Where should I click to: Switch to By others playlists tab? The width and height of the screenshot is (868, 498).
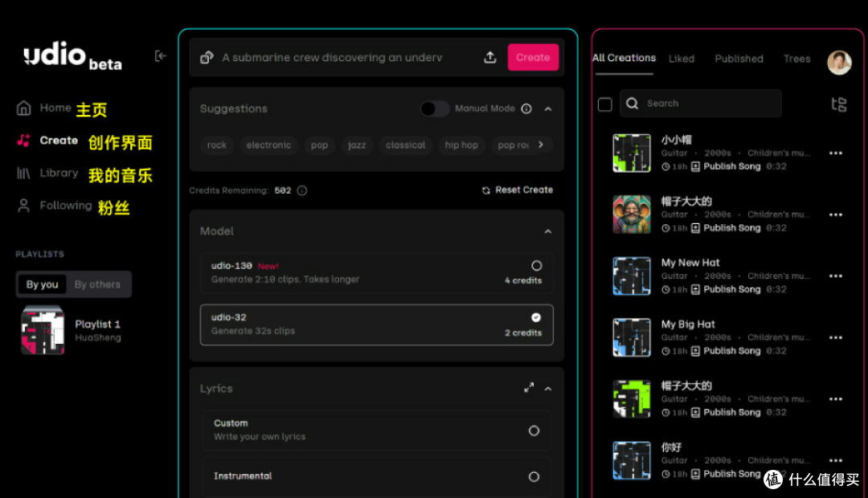pyautogui.click(x=97, y=284)
